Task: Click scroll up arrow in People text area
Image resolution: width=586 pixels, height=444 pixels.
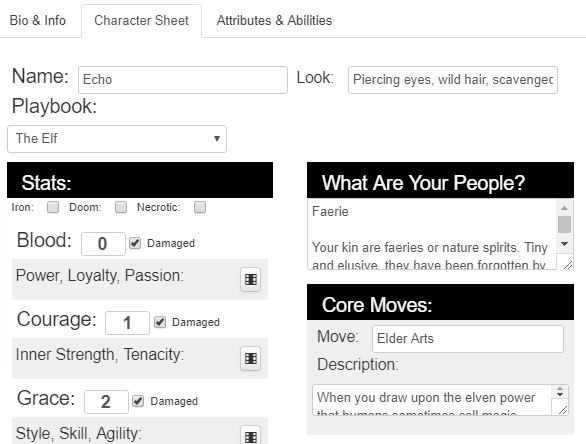Action: (x=564, y=208)
